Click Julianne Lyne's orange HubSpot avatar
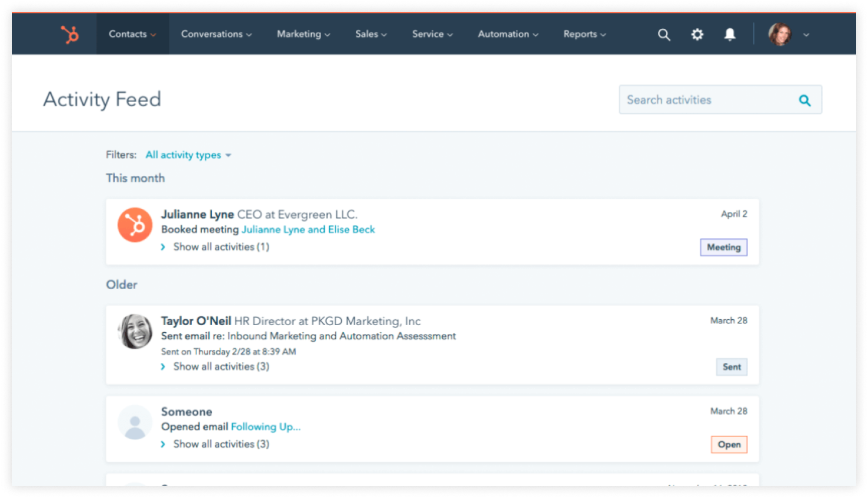 [x=135, y=225]
